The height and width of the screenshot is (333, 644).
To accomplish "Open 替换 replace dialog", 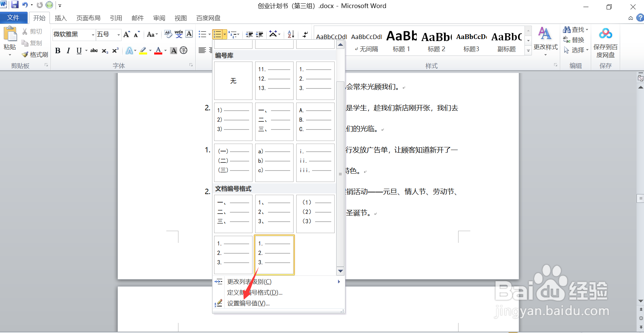I will point(574,40).
